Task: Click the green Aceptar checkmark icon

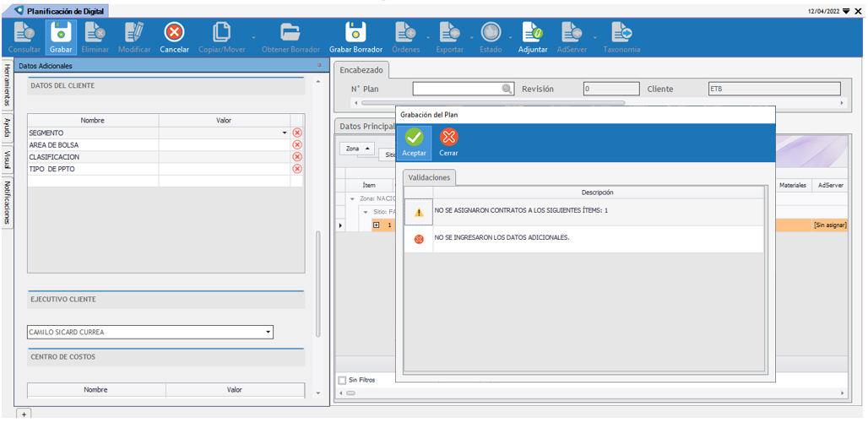Action: pyautogui.click(x=414, y=138)
